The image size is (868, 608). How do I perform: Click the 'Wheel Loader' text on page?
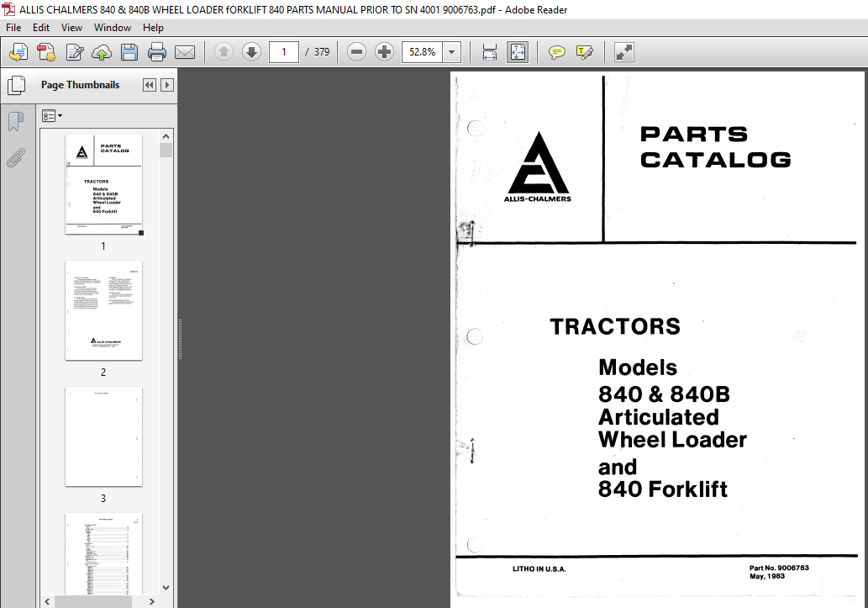[x=672, y=440]
